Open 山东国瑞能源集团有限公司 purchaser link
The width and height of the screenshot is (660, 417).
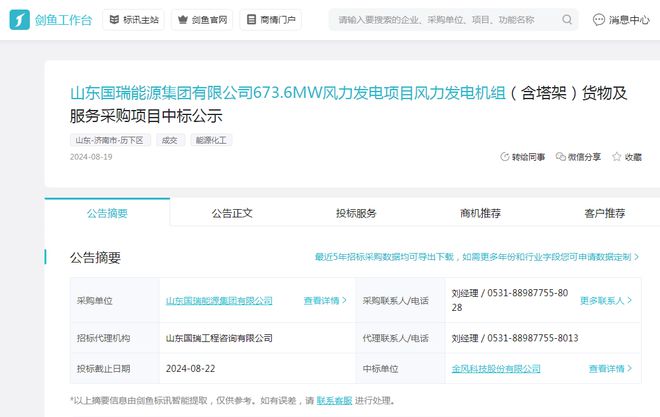click(219, 300)
